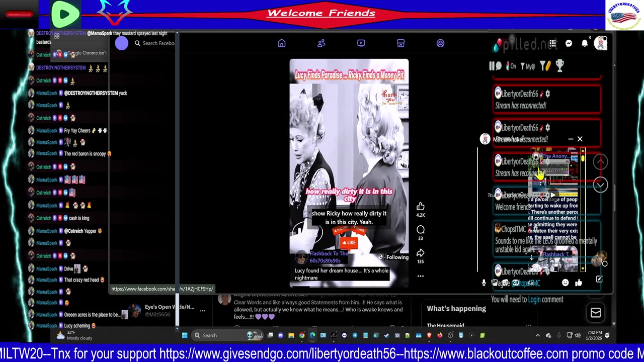The image size is (644, 362).
Task: Click 'Welcome friends' chat message
Action: click(512, 207)
